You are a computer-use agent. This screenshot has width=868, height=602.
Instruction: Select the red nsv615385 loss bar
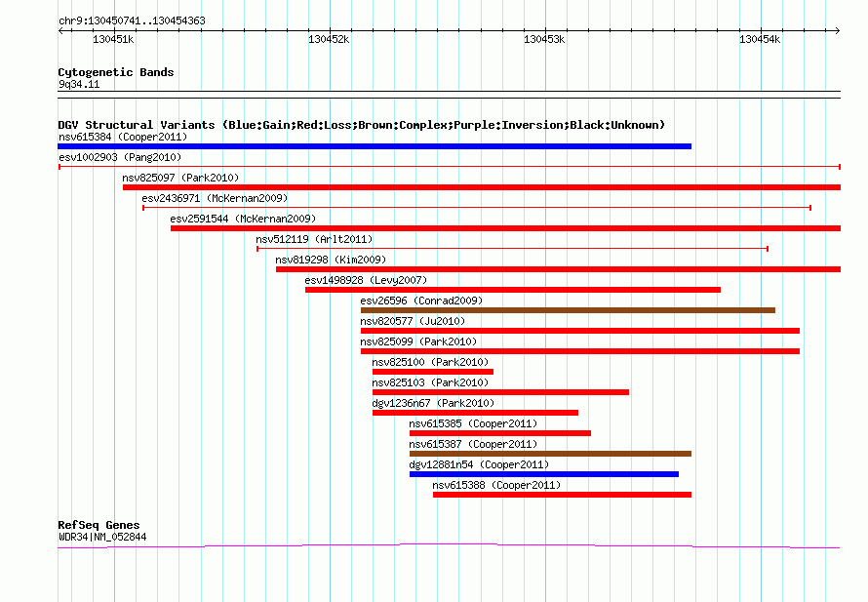500,433
